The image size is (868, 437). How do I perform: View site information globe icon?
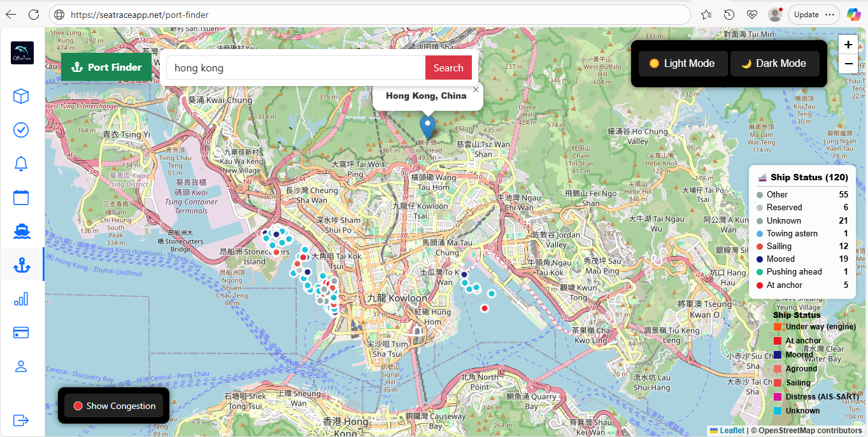[59, 14]
